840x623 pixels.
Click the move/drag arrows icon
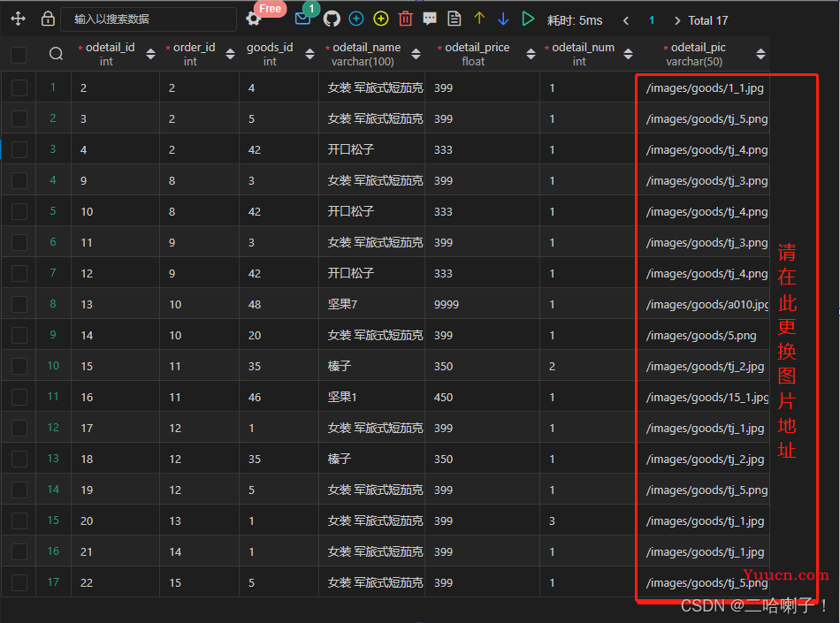(19, 19)
